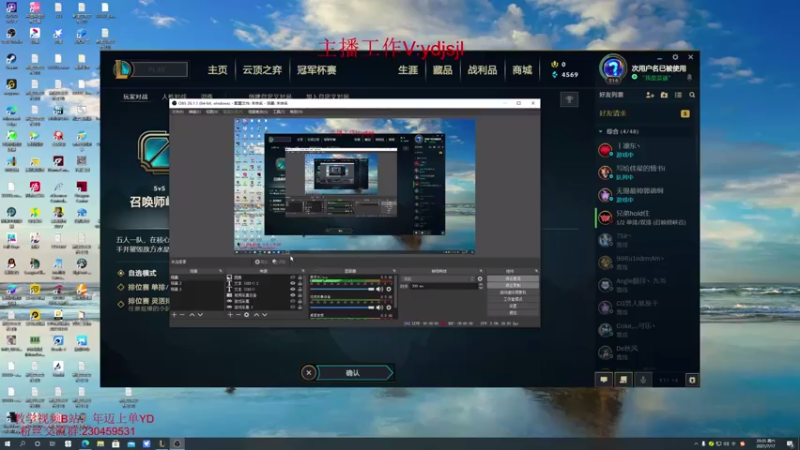Screen dimensions: 800x450
Task: Mute the second audio mixer channel speaker
Action: [x=380, y=307]
